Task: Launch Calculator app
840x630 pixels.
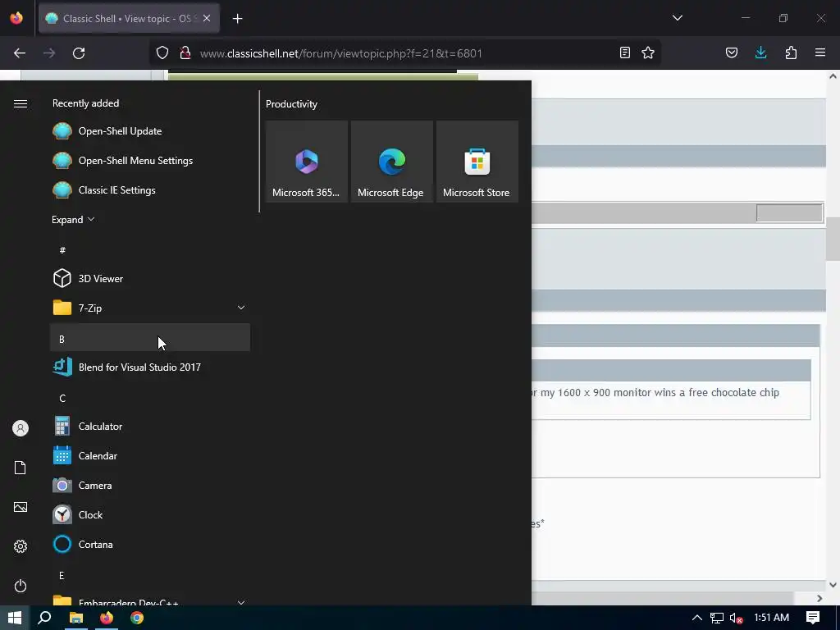Action: pos(150,427)
